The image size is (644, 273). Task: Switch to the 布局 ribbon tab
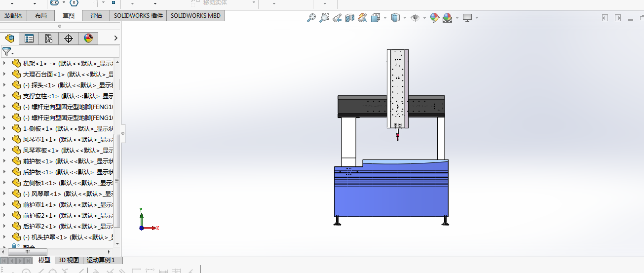[x=41, y=15]
